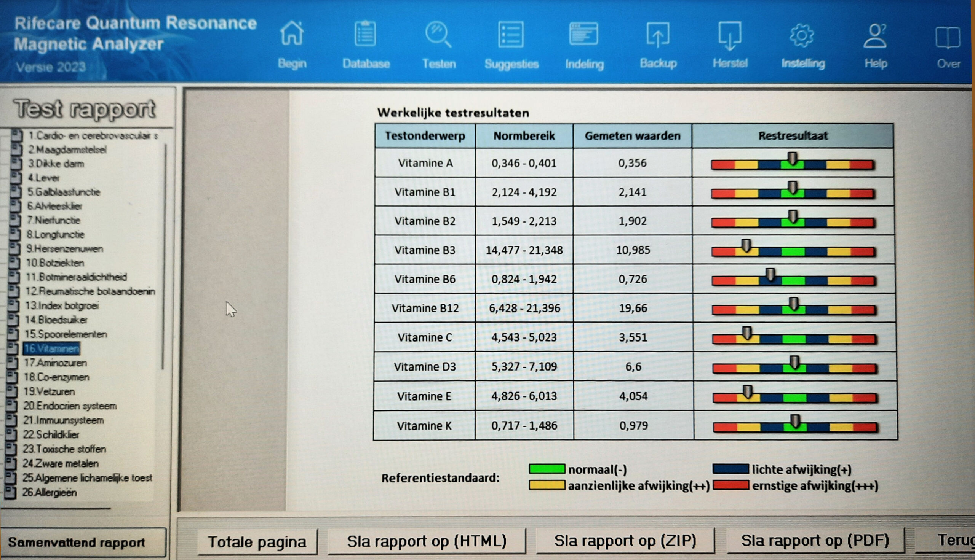This screenshot has height=560, width=975.
Task: Click Vitamine B3 result slider marker
Action: click(746, 246)
